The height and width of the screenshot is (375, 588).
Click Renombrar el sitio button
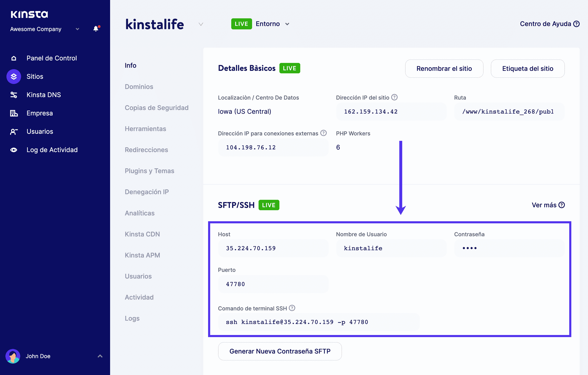click(444, 69)
